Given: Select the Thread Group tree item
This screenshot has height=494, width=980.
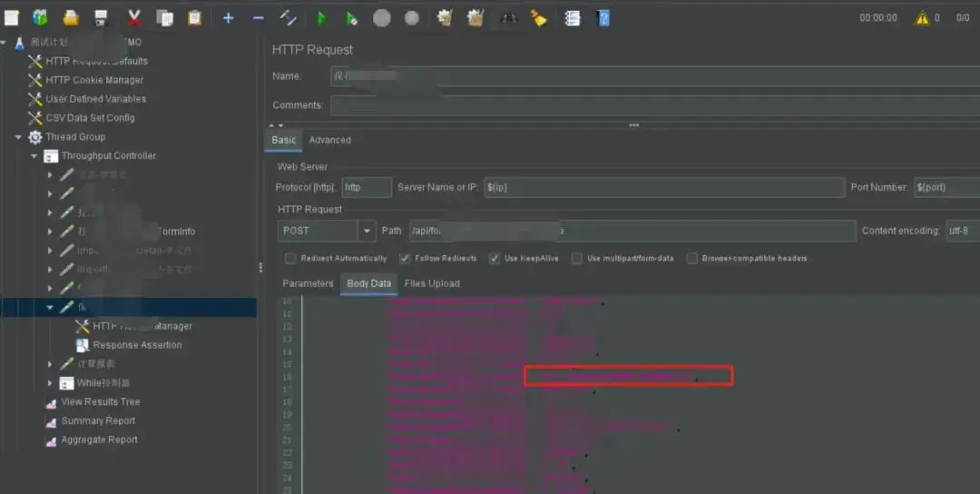Looking at the screenshot, I should click(75, 137).
